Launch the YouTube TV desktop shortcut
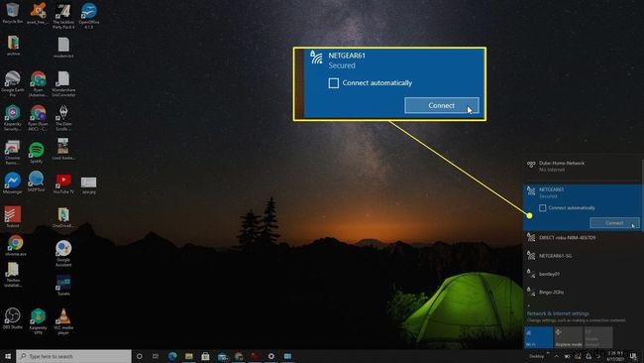Screen dimensions: 644x363 (63, 182)
